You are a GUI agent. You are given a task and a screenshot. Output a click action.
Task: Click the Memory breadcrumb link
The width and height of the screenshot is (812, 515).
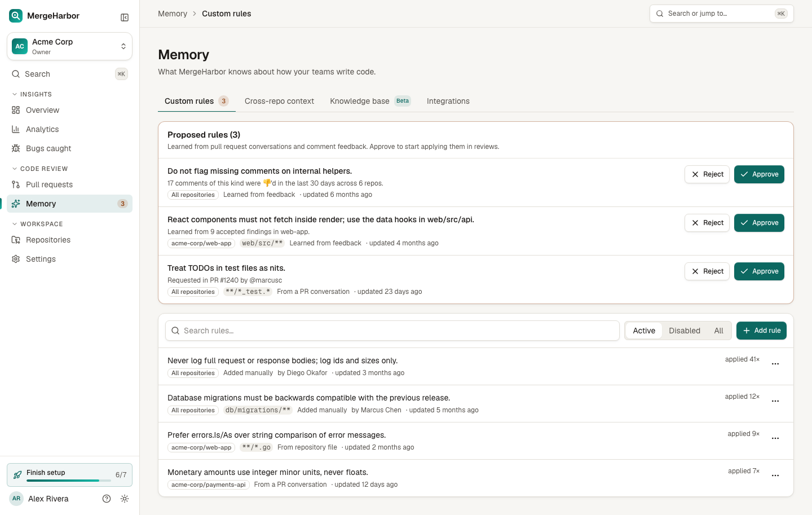[173, 14]
